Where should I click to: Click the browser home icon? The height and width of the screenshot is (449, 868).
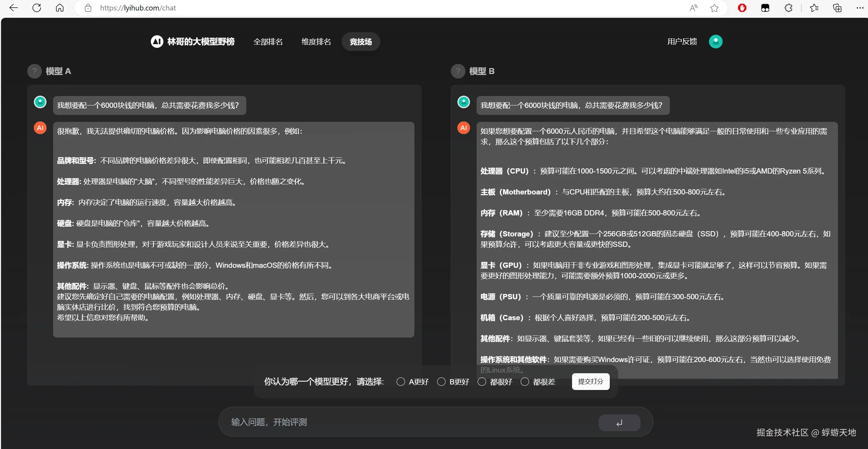[x=60, y=8]
